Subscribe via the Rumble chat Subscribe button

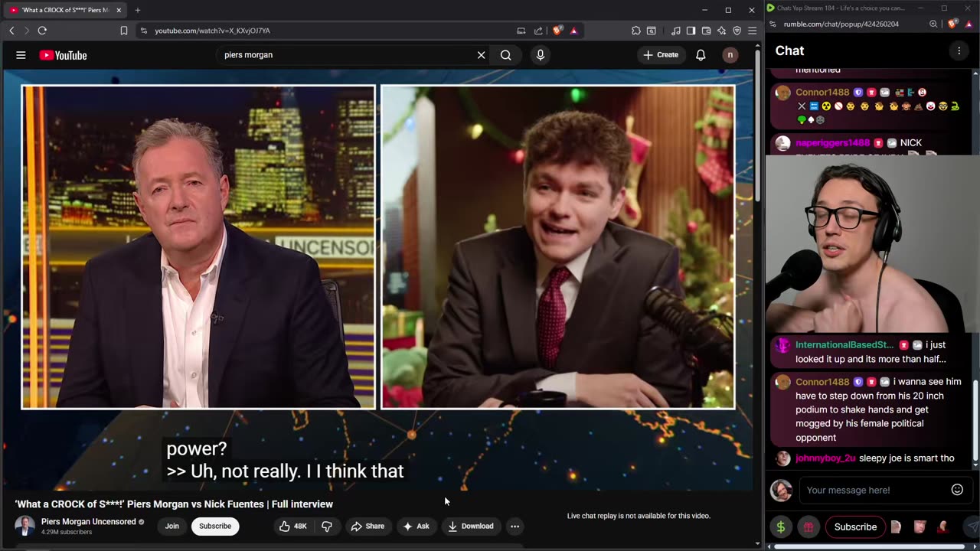855,527
